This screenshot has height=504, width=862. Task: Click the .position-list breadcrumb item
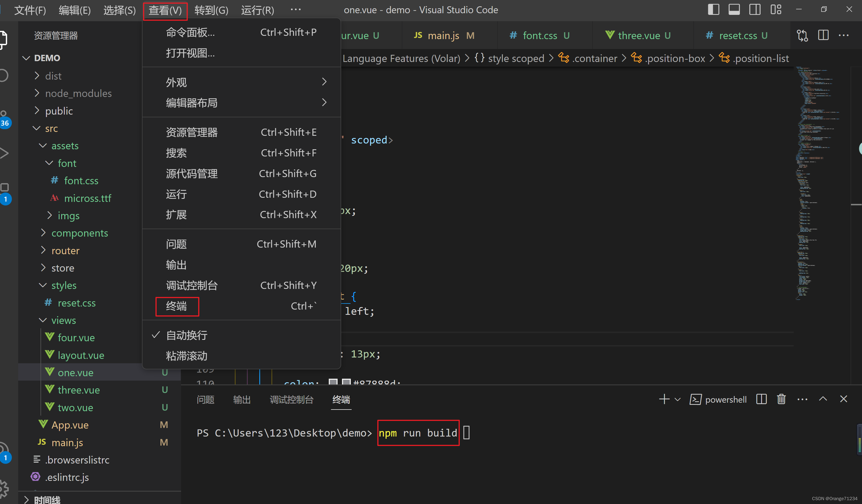761,58
